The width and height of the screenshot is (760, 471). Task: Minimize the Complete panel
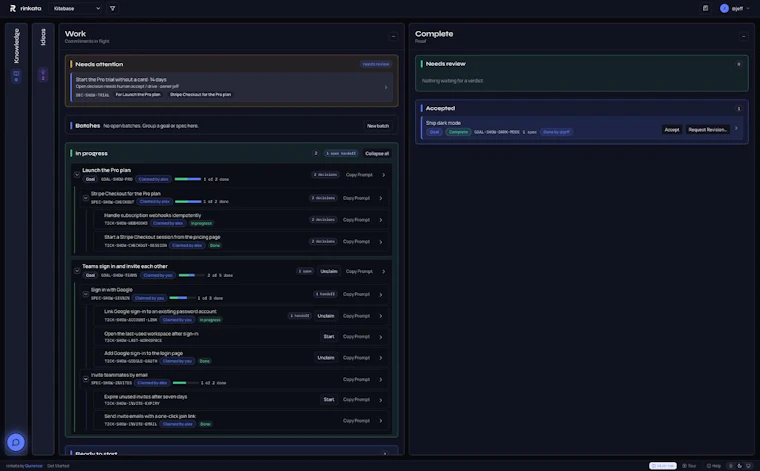pyautogui.click(x=743, y=36)
